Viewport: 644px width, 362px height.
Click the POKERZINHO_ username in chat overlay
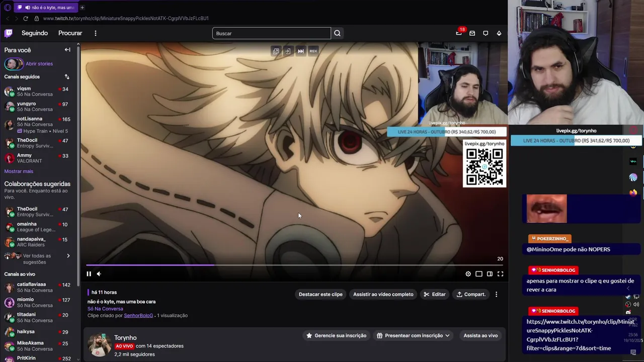tap(552, 239)
